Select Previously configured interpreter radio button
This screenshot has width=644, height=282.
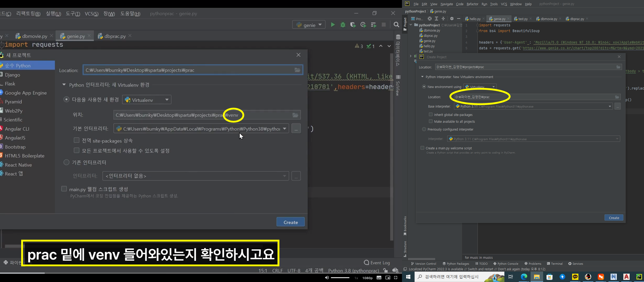coord(424,129)
